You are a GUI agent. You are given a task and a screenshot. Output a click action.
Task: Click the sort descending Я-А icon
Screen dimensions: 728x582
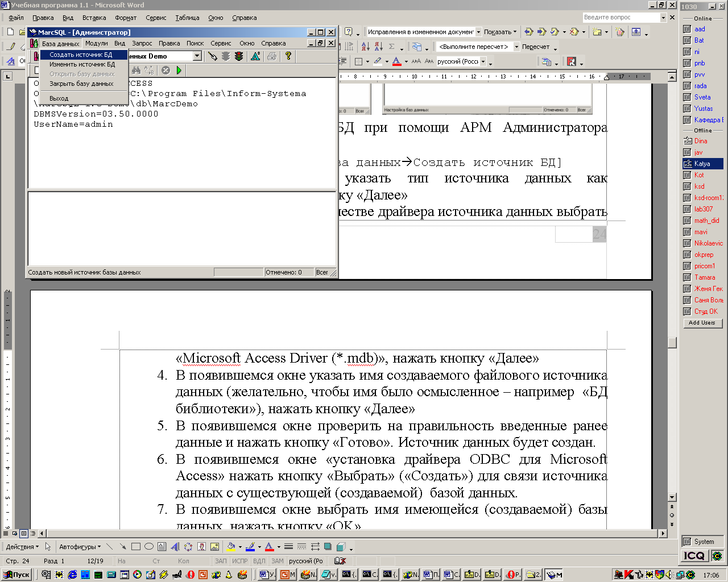378,47
